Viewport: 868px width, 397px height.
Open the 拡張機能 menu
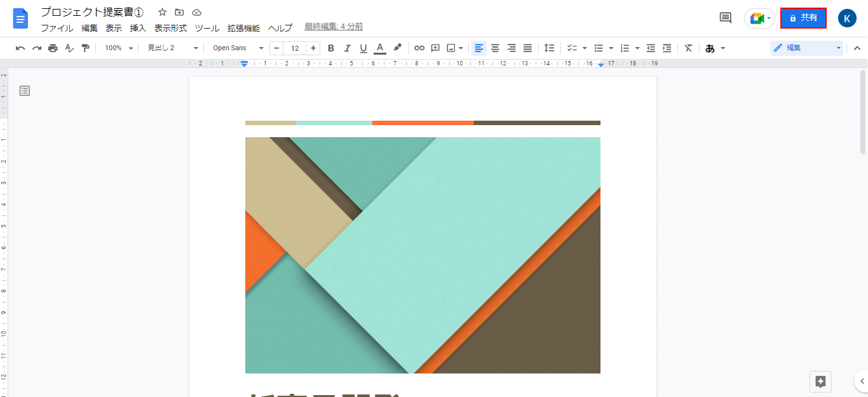coord(243,28)
